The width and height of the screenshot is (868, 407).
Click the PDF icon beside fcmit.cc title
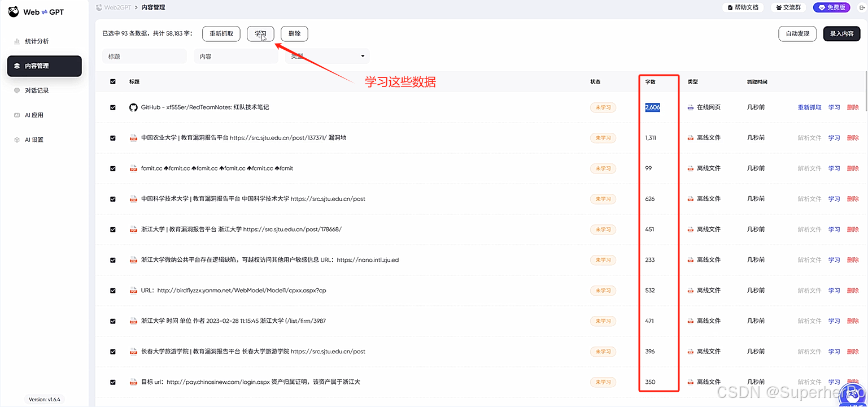[133, 168]
